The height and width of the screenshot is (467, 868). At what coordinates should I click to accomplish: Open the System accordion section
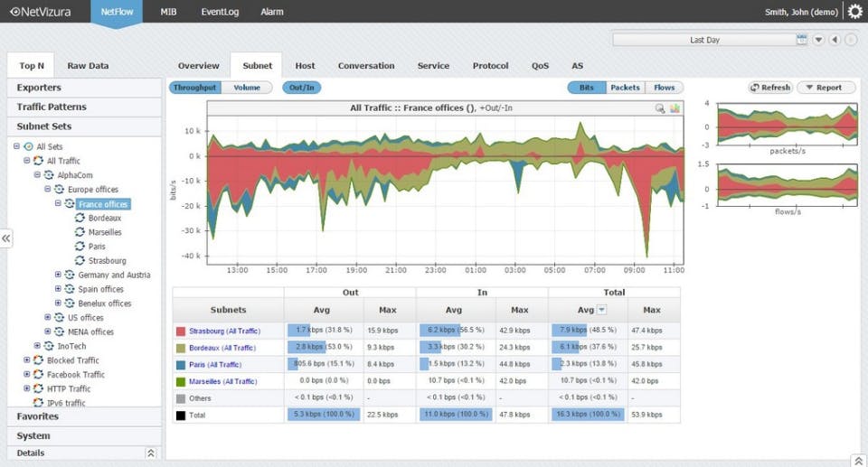[x=84, y=436]
